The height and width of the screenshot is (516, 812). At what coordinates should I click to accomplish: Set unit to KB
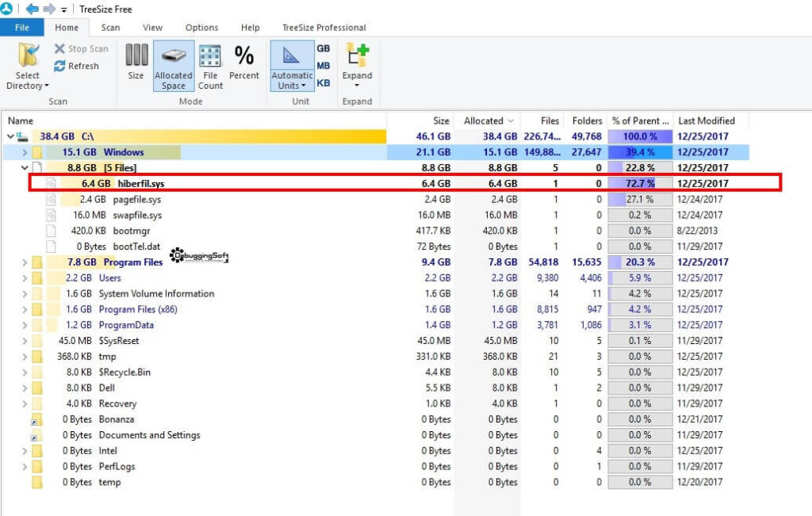pyautogui.click(x=324, y=82)
